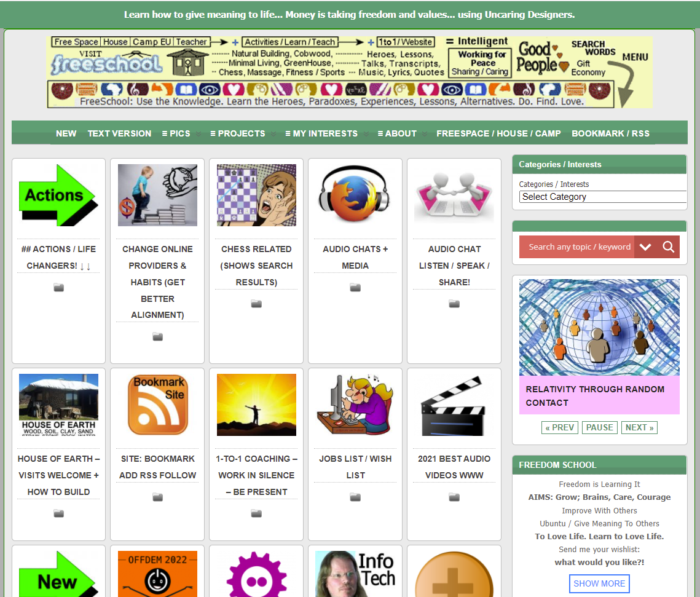Viewport: 700px width, 597px height.
Task: Open Freespace / House / Camp menu item
Action: [x=498, y=133]
